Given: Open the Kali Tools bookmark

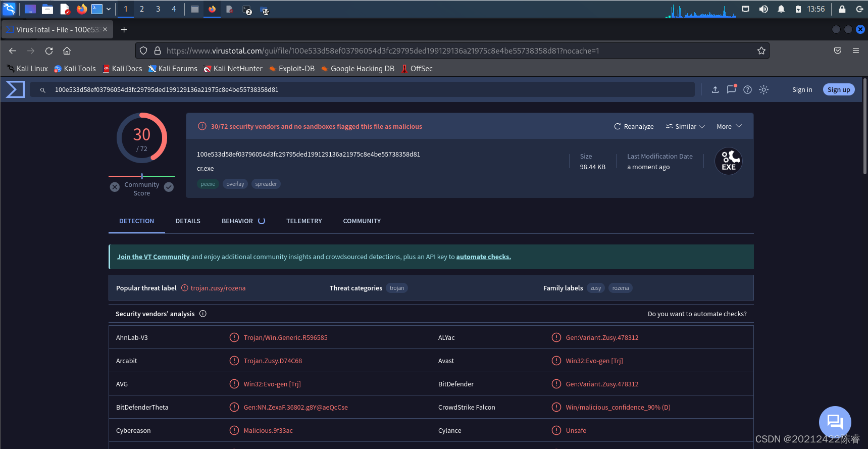Looking at the screenshot, I should coord(75,69).
